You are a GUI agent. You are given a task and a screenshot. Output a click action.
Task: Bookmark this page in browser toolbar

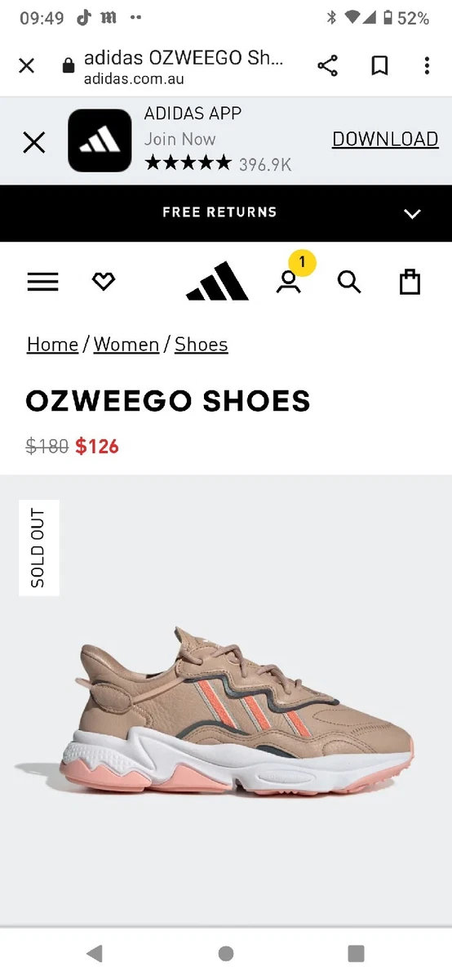(379, 66)
